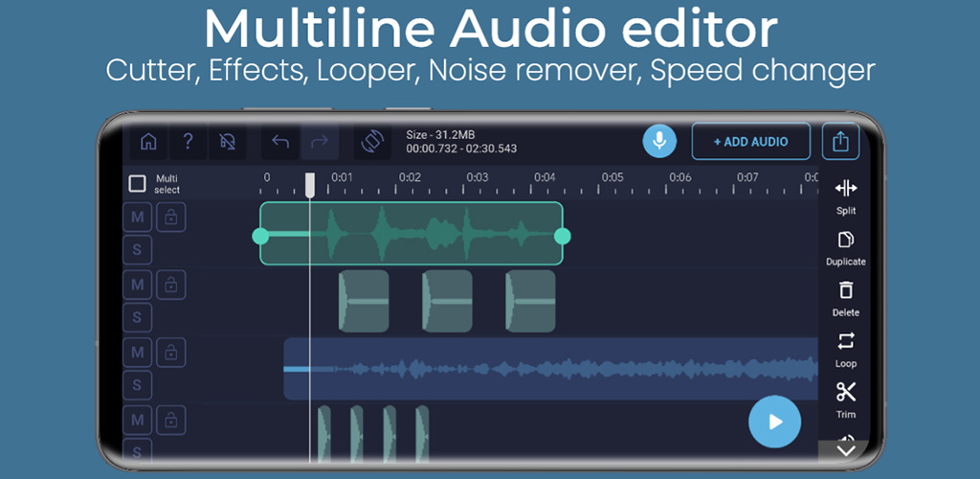
Task: Click the 0:05 mark on the ruler
Action: point(612,177)
